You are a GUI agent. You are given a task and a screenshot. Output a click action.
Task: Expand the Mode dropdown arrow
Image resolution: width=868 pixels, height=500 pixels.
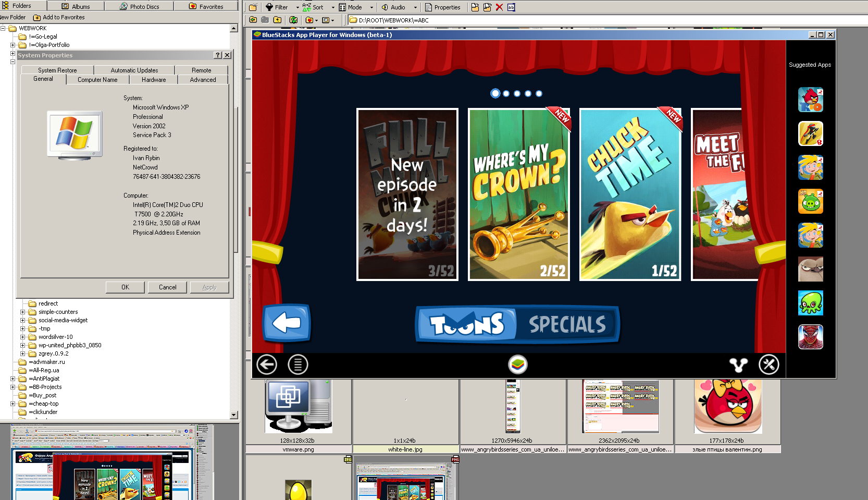[371, 7]
